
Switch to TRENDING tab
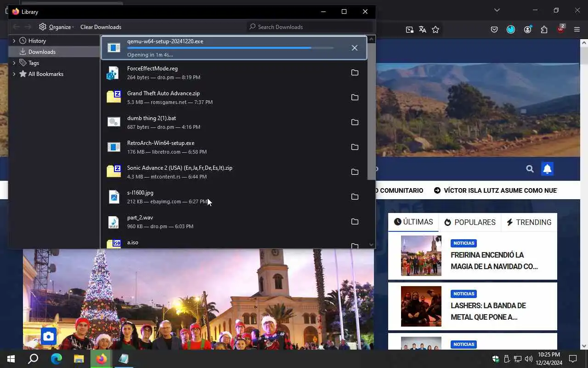[x=529, y=222]
